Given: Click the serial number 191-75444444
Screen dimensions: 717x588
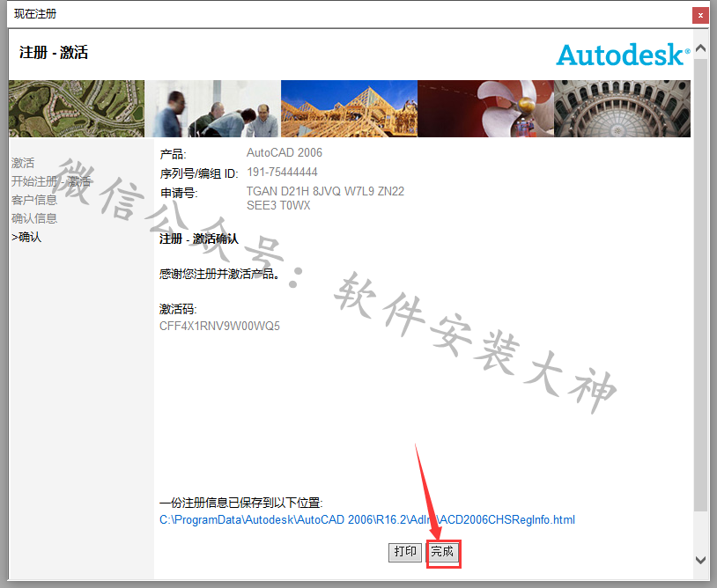Looking at the screenshot, I should click(x=282, y=173).
